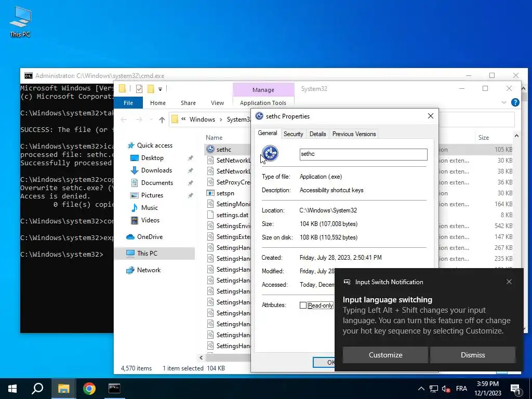Dismiss the input language notification
This screenshot has height=399, width=532.
(473, 355)
